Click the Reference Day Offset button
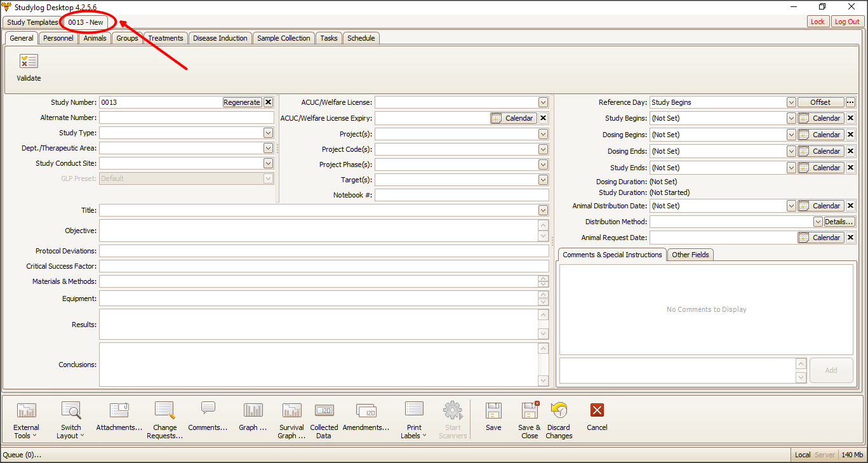The image size is (868, 463). pos(820,102)
